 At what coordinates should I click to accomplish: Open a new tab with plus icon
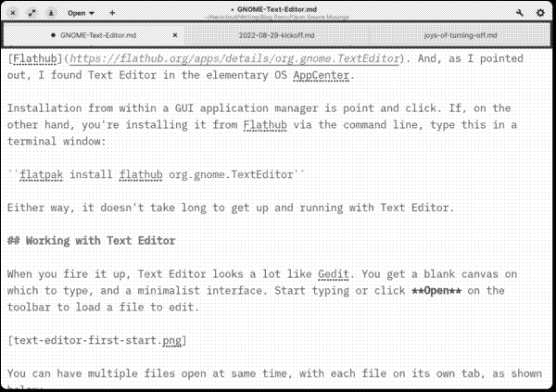(x=112, y=13)
